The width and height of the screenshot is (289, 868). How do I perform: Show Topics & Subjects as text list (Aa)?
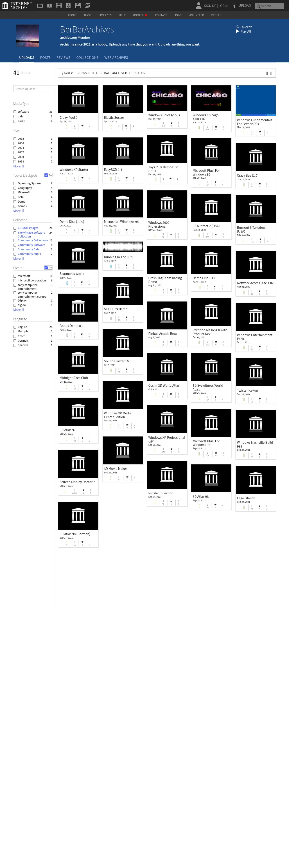[x=50, y=175]
